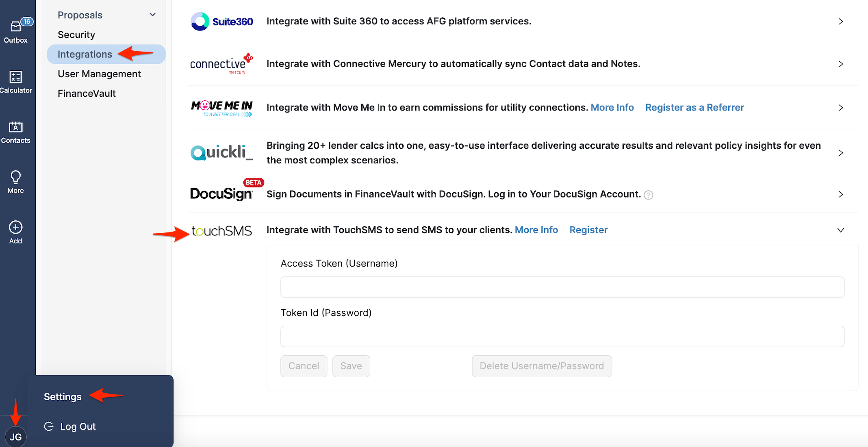Open the Calculator sidebar icon
The image size is (868, 447).
click(15, 77)
